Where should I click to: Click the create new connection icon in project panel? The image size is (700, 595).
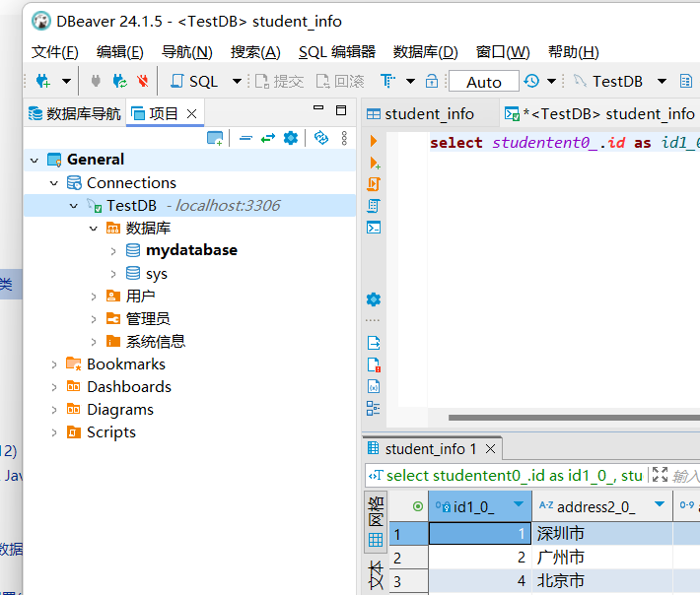point(215,138)
